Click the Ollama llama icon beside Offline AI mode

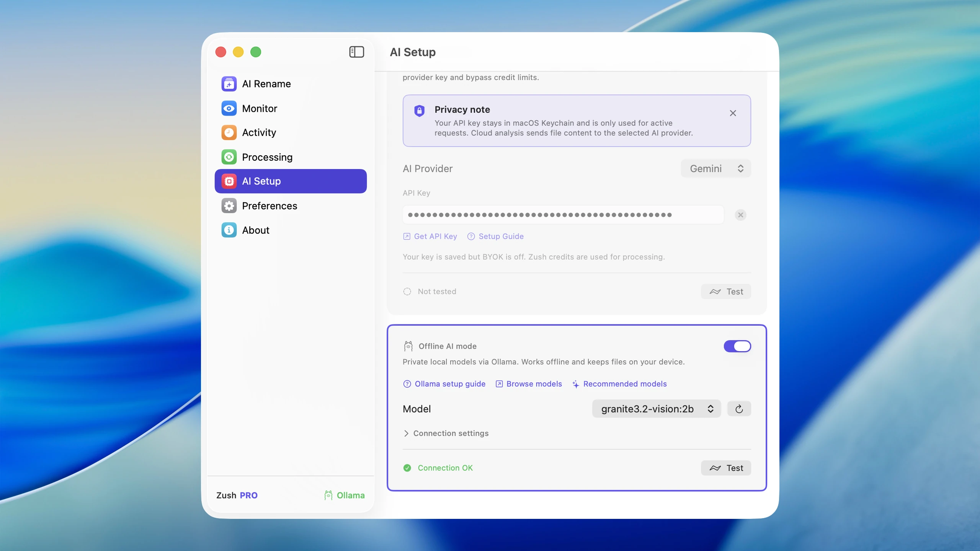pos(408,346)
